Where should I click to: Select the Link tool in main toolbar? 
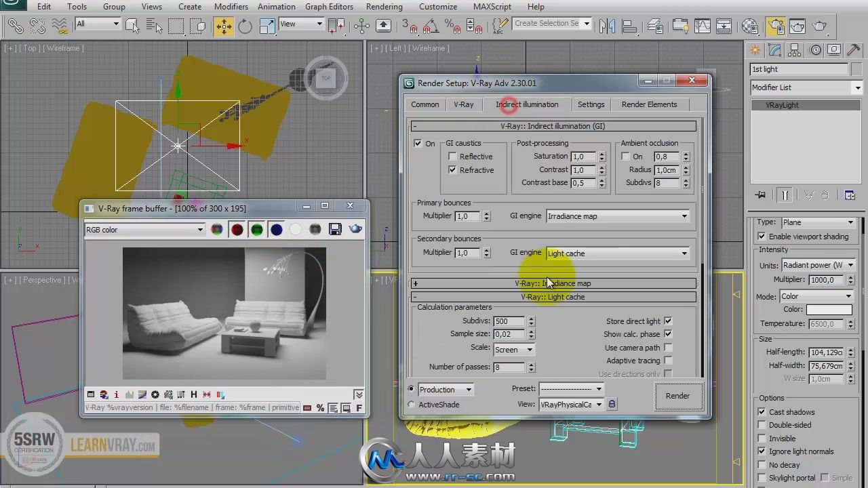[15, 26]
